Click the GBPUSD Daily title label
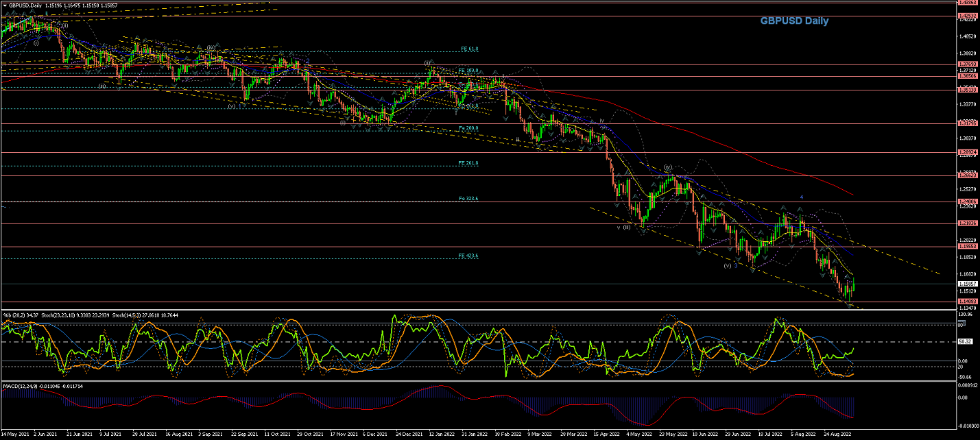 click(x=793, y=21)
